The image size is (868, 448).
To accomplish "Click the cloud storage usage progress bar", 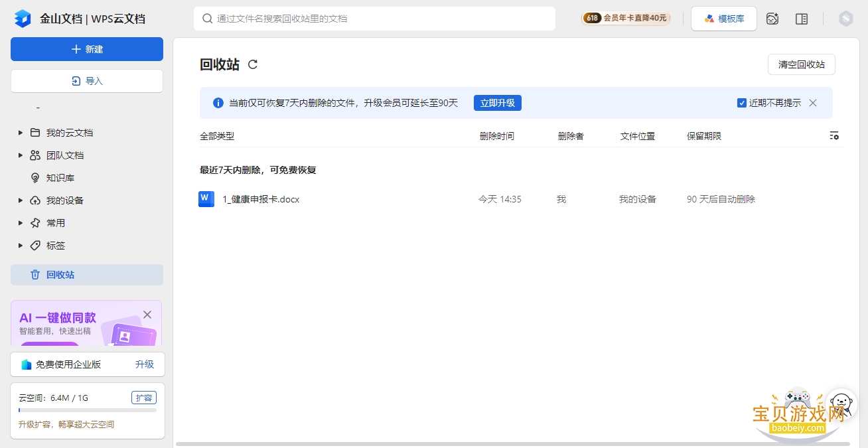I will [88, 410].
